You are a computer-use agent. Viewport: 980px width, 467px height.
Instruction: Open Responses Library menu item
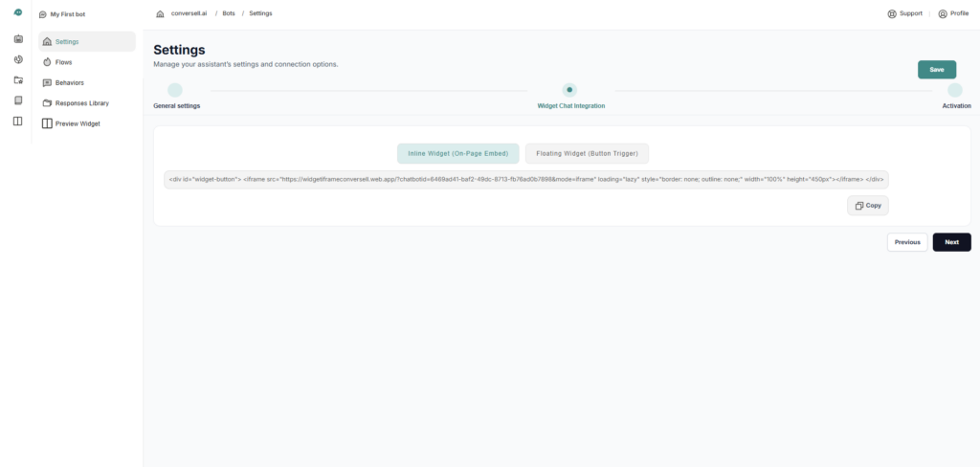[x=81, y=103]
